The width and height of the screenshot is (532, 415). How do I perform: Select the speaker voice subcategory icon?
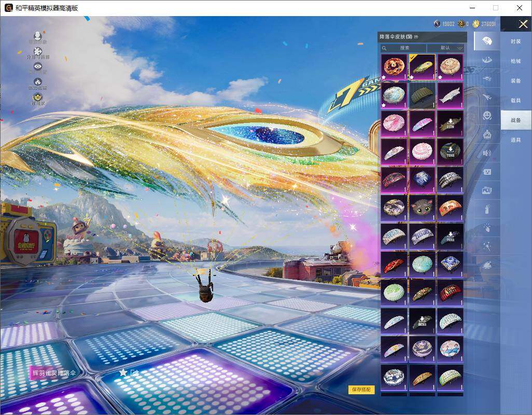487,154
